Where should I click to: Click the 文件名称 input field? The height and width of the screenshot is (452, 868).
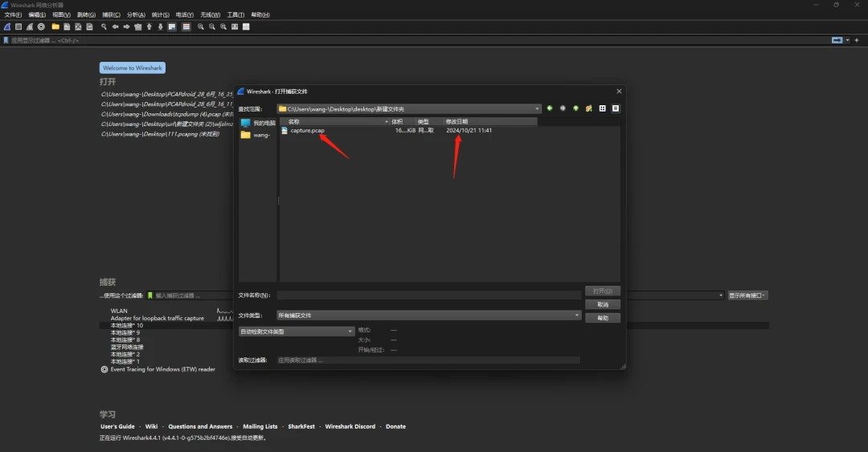428,295
